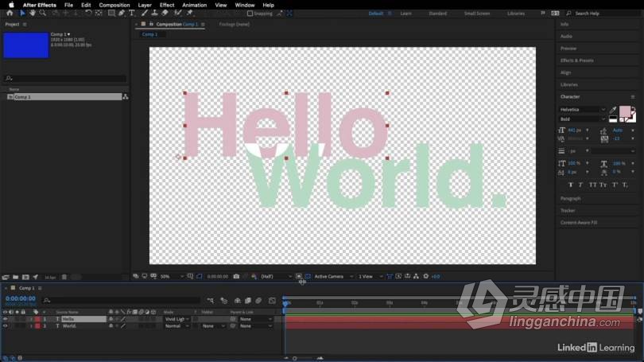
Task: Select the Pen tool
Action: coord(122,14)
